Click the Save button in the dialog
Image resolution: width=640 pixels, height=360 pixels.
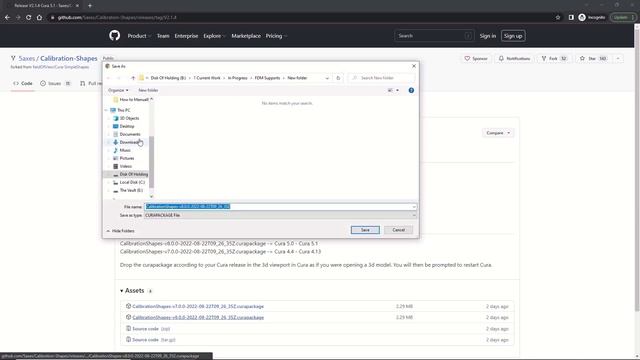tap(365, 230)
